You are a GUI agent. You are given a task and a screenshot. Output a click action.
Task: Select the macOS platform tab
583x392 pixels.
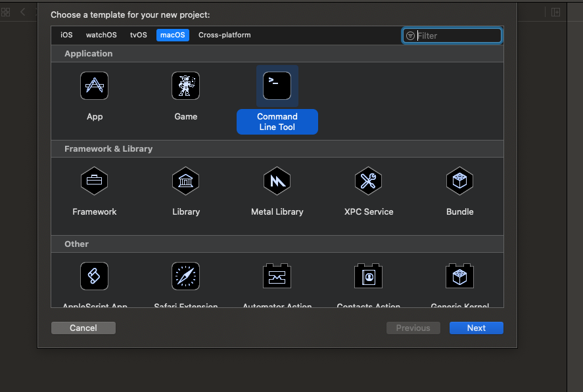[172, 35]
